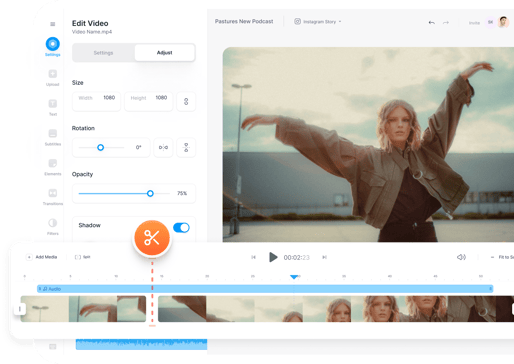Open the Subtitles sidebar tool
The height and width of the screenshot is (364, 514).
[53, 137]
